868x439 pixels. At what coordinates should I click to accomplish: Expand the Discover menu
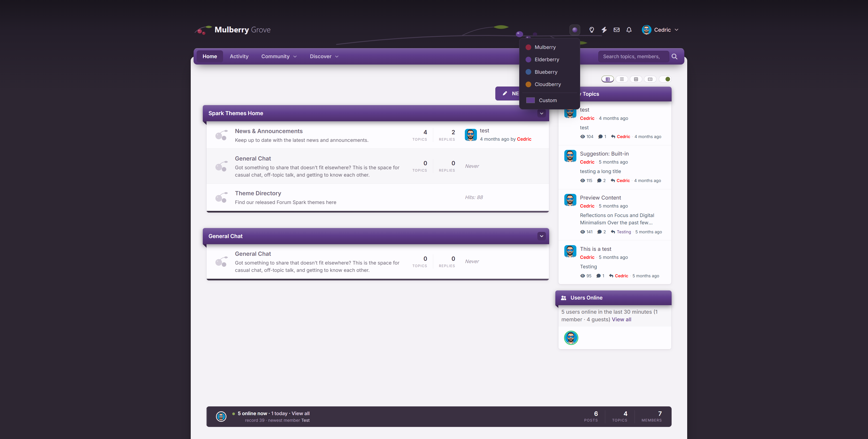(x=324, y=56)
